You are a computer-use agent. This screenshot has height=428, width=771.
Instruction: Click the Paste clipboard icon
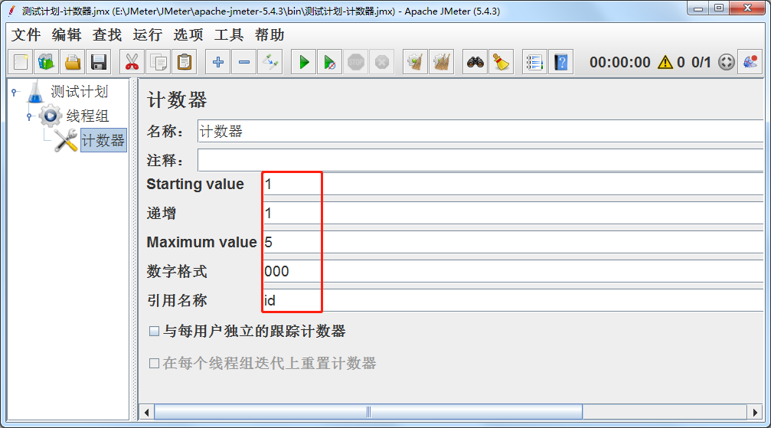(184, 62)
